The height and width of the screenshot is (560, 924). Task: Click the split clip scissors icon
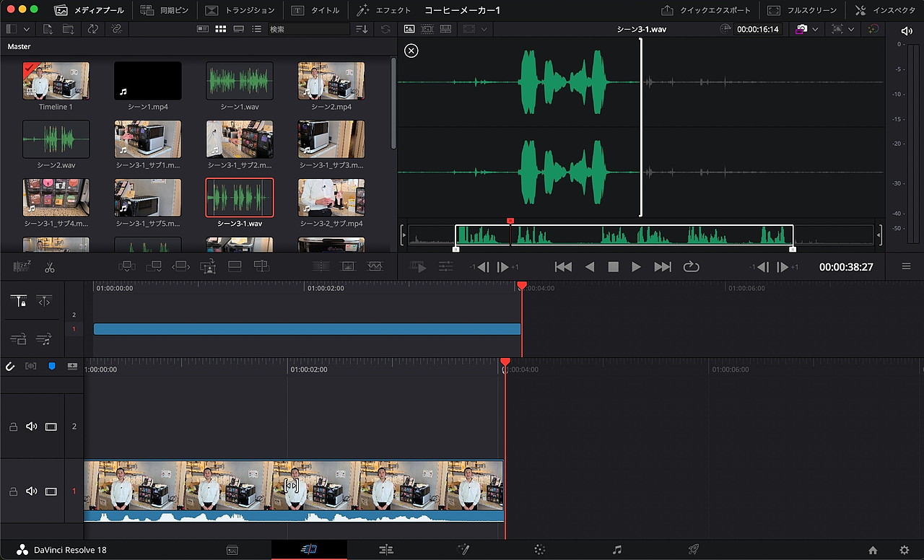(x=49, y=267)
